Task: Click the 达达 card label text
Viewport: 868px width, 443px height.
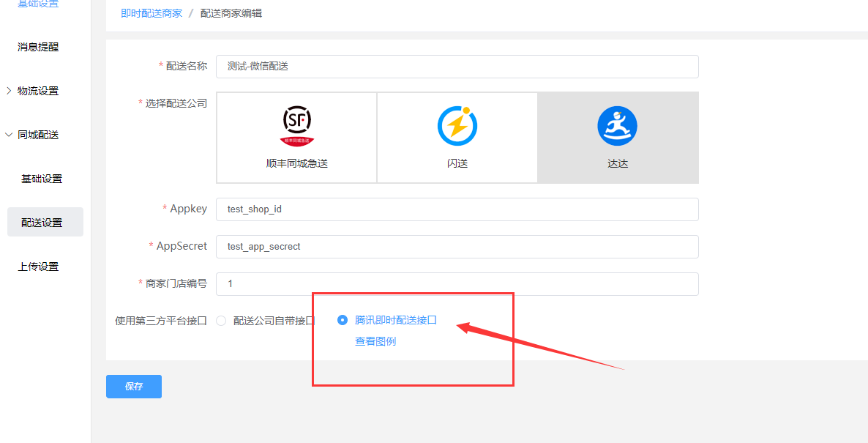Action: [618, 164]
